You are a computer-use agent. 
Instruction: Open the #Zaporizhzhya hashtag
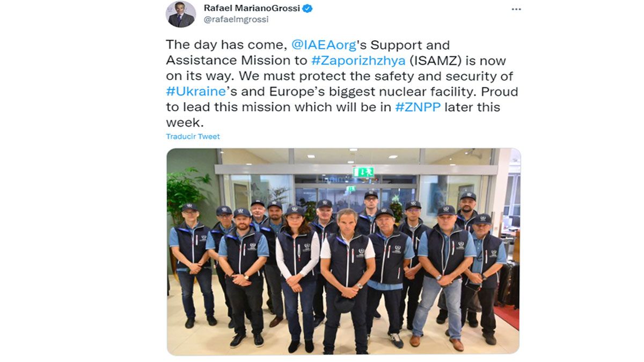coord(358,60)
